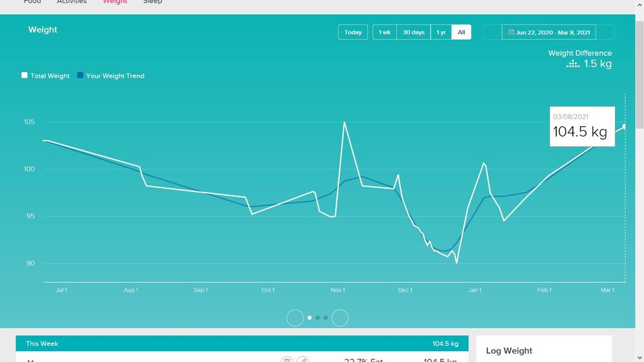This screenshot has height=362, width=644.
Task: Toggle Your Weight Trend legend series
Action: coord(110,75)
